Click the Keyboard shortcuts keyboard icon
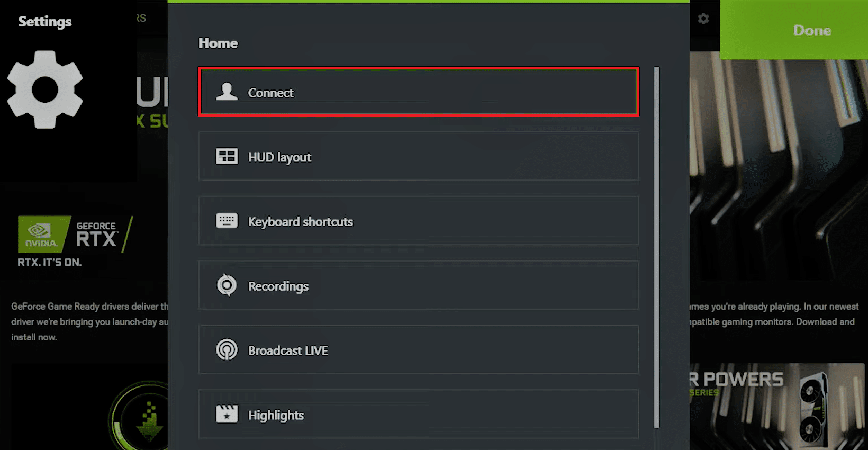The width and height of the screenshot is (868, 450). click(227, 221)
